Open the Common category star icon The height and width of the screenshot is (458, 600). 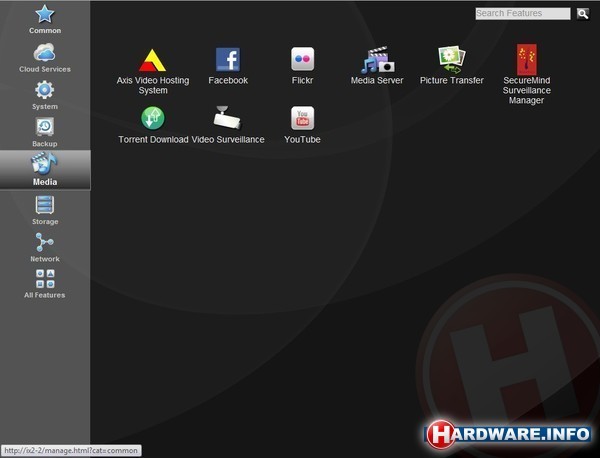(x=45, y=14)
